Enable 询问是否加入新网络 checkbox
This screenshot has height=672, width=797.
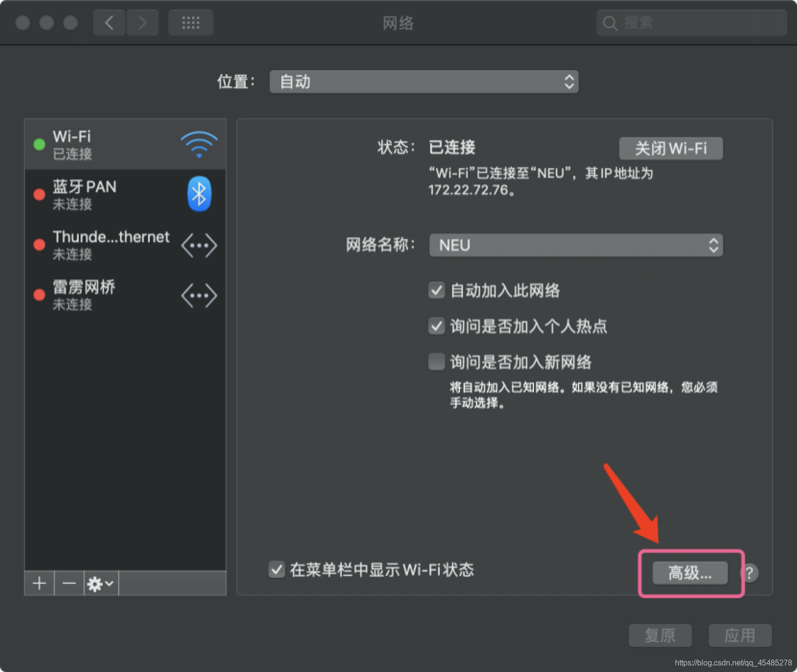point(436,362)
